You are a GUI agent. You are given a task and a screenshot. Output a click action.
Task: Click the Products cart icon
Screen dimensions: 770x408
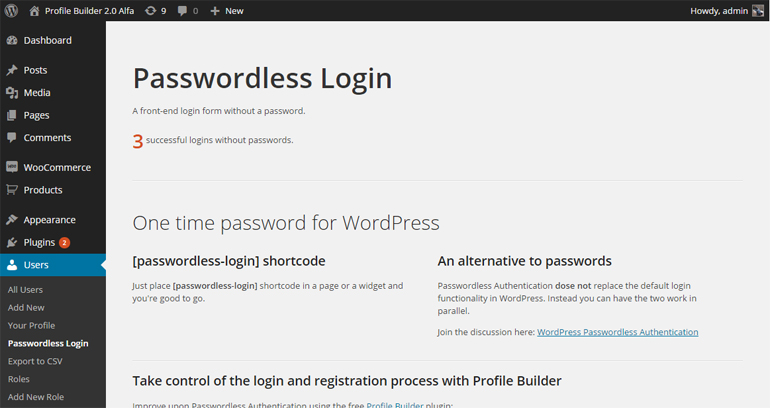tap(12, 190)
